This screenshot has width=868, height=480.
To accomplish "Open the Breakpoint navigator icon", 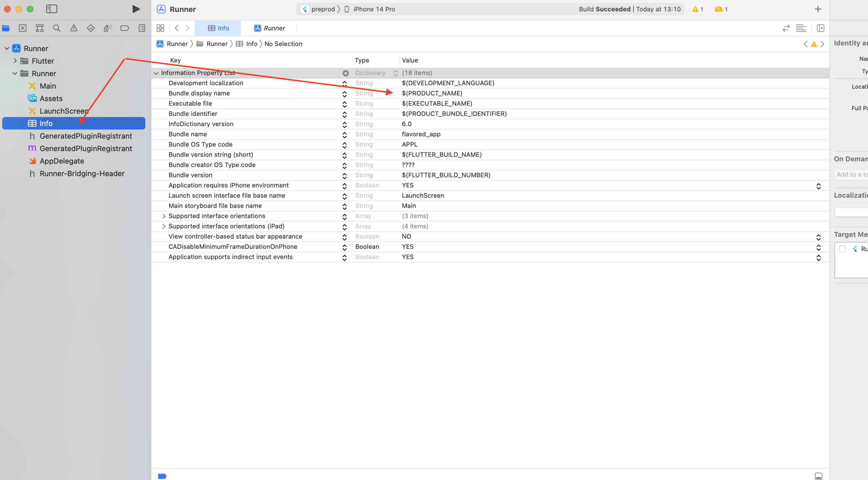I will coord(125,28).
